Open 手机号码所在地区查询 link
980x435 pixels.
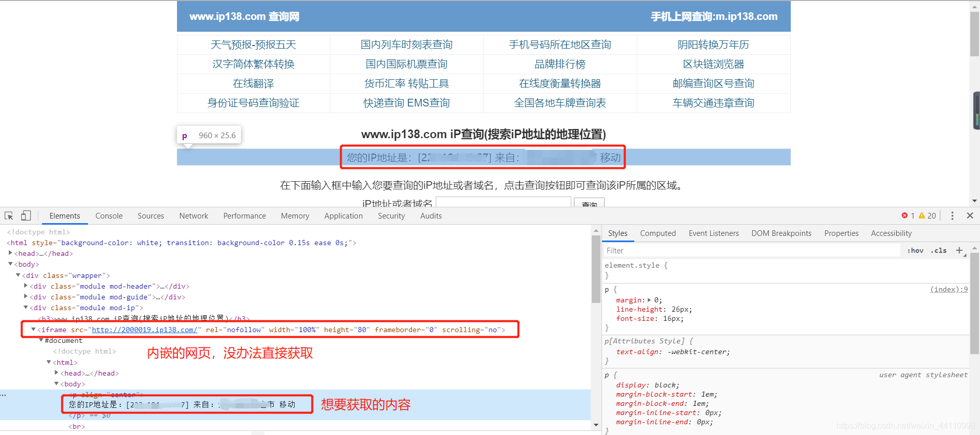click(x=560, y=45)
